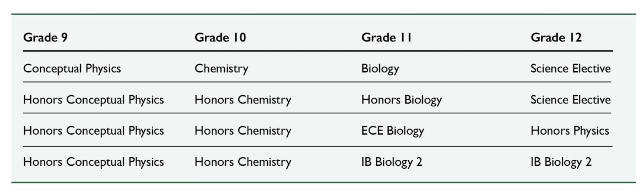Select the Honors Physics cell
The width and height of the screenshot is (644, 192).
click(x=570, y=131)
